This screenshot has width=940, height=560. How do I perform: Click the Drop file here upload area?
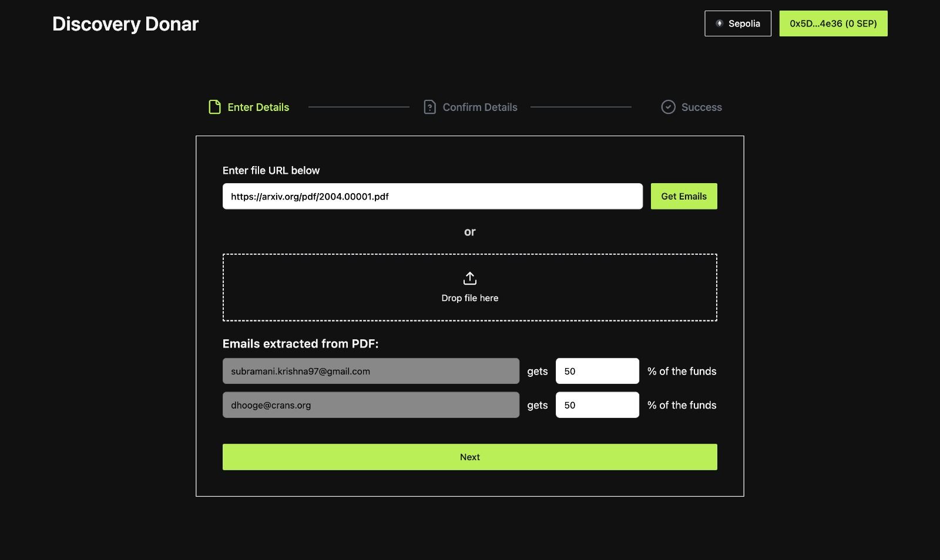[470, 288]
